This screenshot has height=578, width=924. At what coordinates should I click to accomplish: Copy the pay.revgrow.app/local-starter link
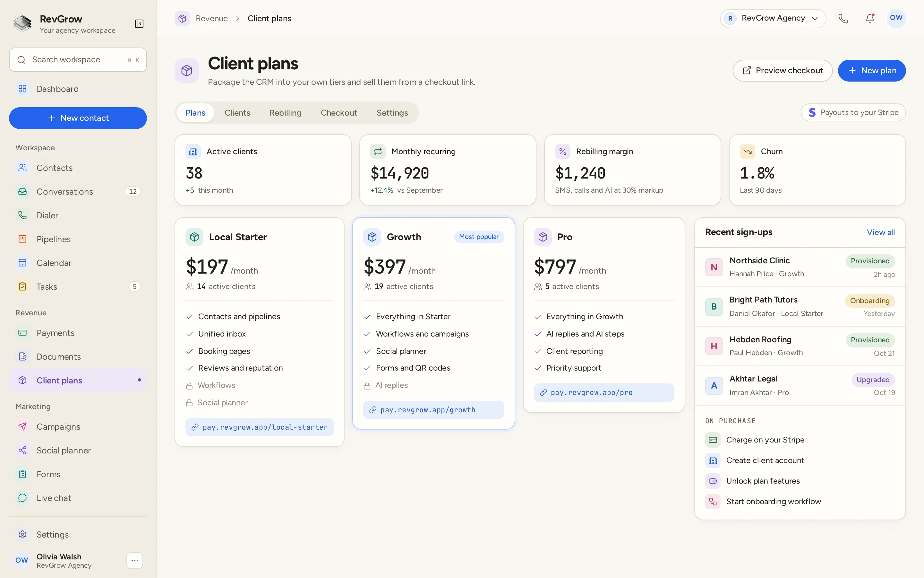(x=259, y=427)
